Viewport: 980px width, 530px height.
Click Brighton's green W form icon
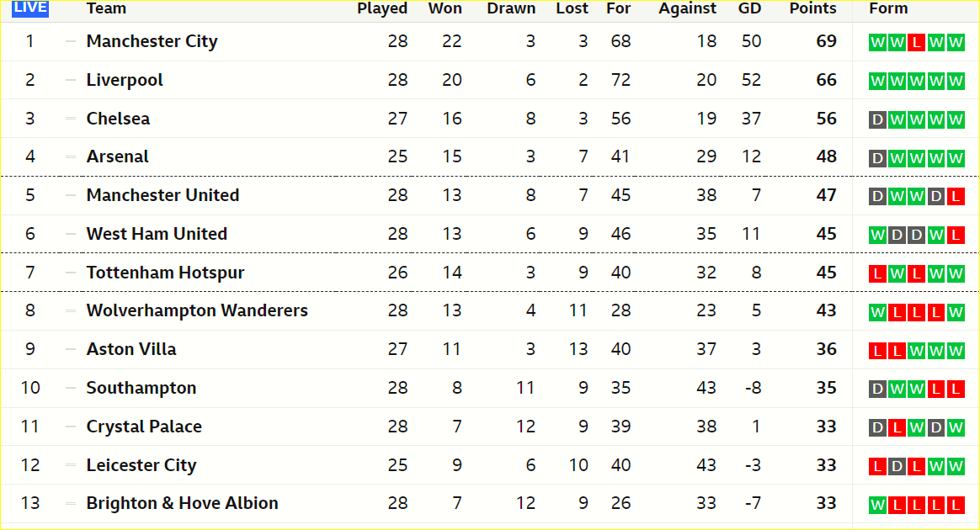pos(877,505)
